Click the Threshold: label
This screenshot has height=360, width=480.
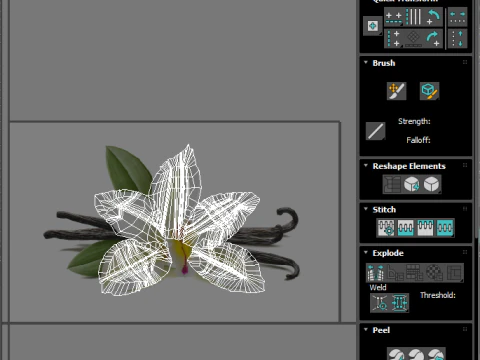(x=438, y=295)
